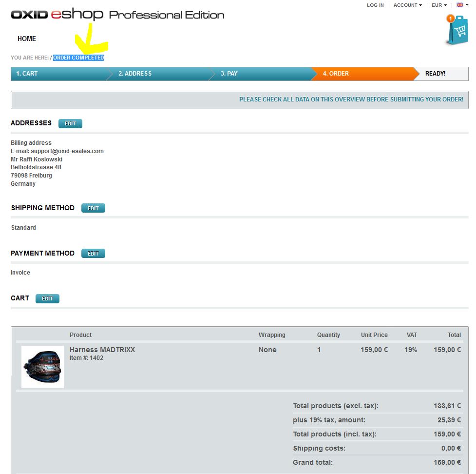The width and height of the screenshot is (476, 474).
Task: Expand the Account menu
Action: (x=407, y=5)
